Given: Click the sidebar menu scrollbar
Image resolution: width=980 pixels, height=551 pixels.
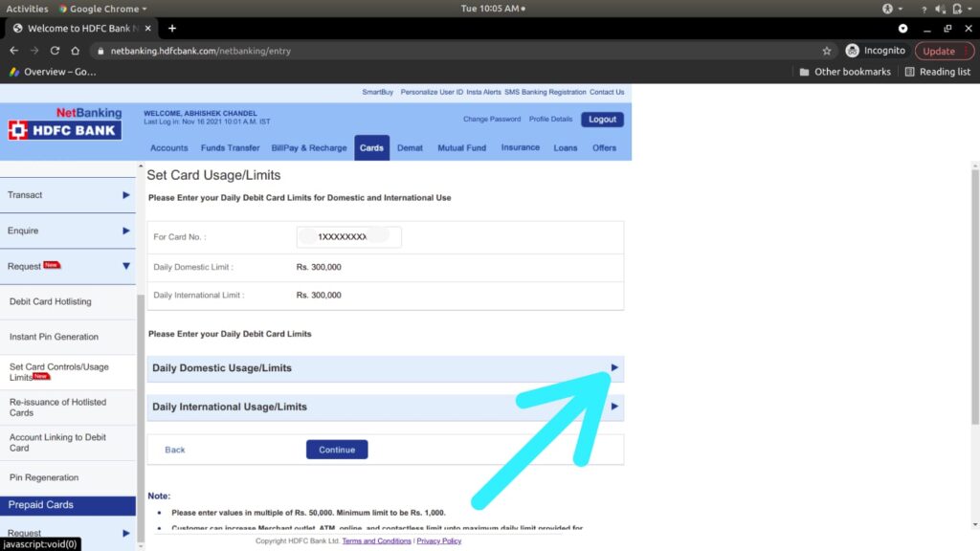Looking at the screenshot, I should (x=141, y=419).
